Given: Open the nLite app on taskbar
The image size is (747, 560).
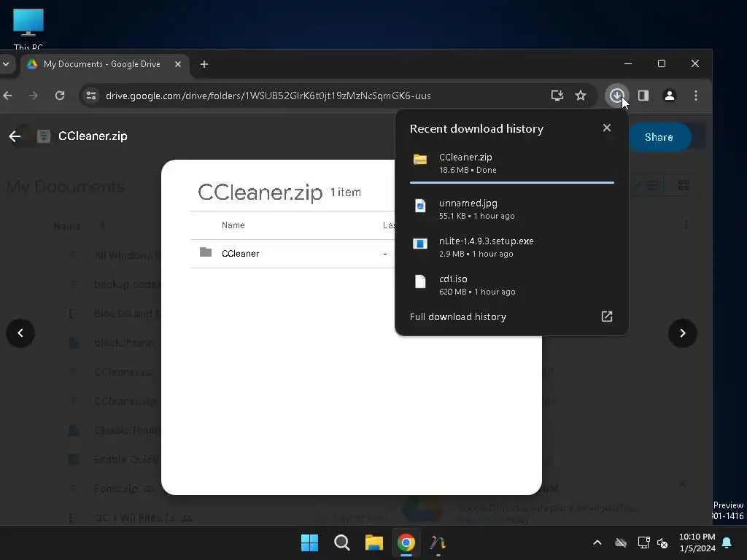Looking at the screenshot, I should point(438,542).
